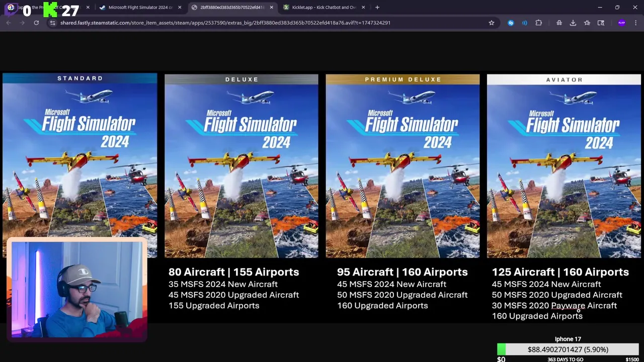Click '80 Aircraft | 155 Airports' heading

[233, 272]
